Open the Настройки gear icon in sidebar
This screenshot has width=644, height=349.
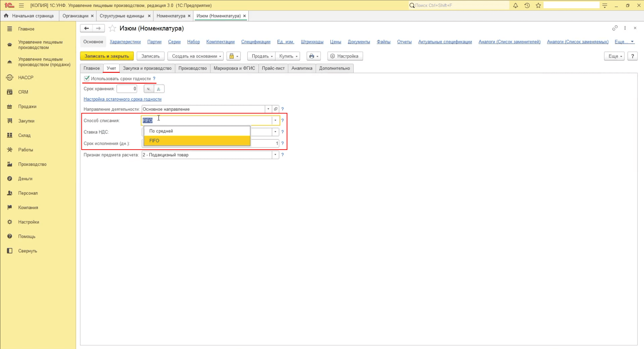(10, 222)
